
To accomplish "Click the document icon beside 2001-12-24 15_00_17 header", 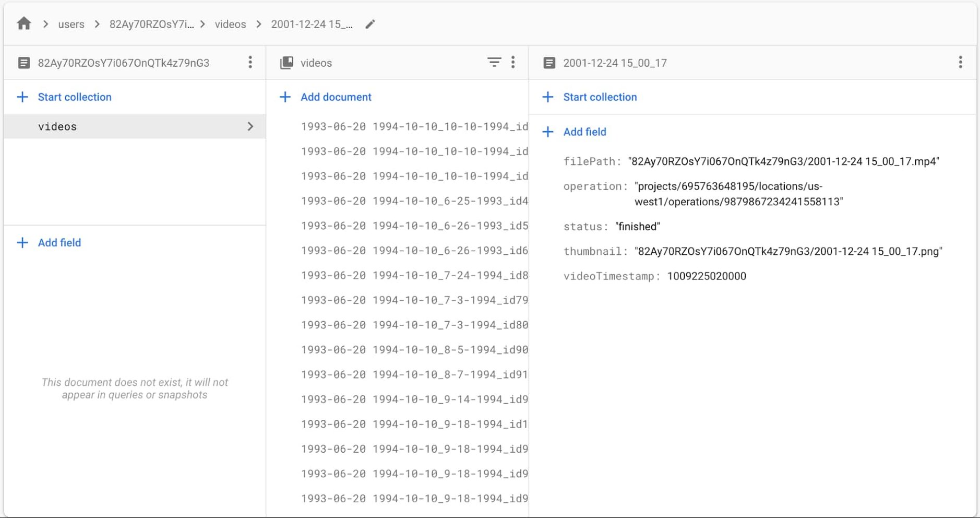I will [549, 63].
